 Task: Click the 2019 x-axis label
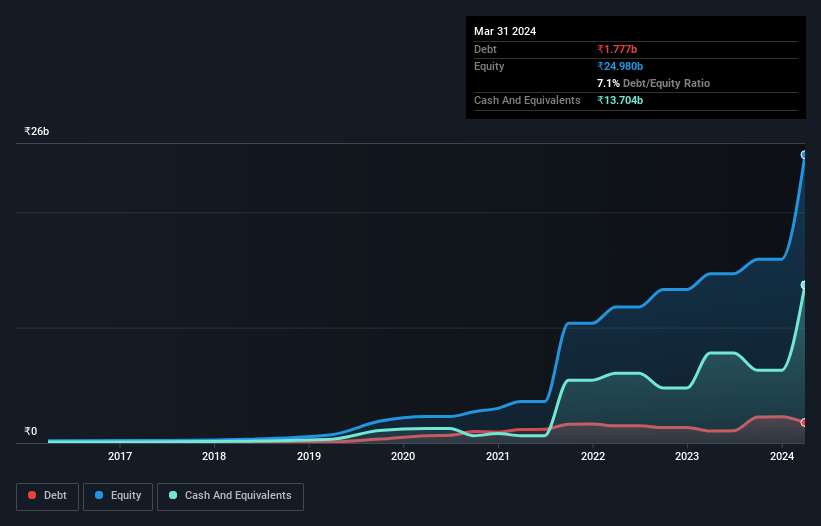pos(309,456)
